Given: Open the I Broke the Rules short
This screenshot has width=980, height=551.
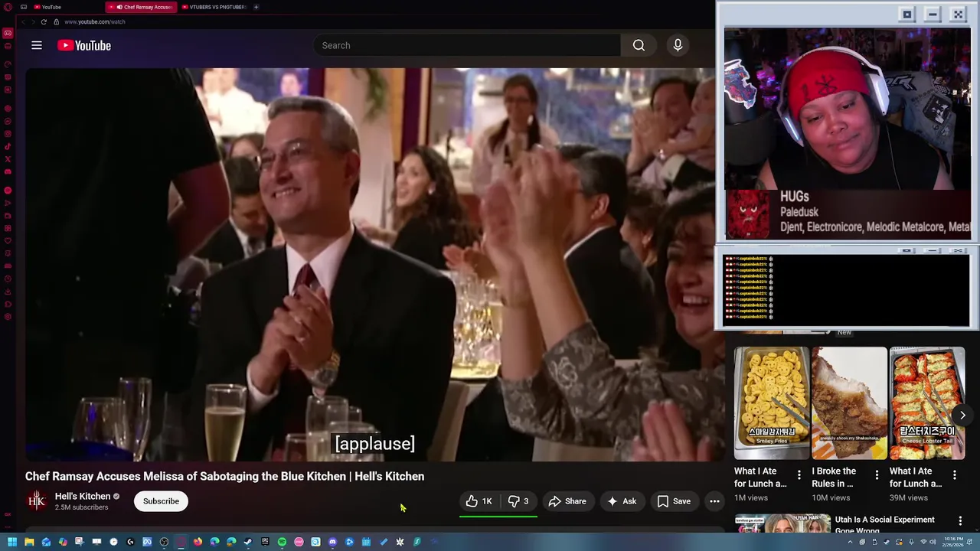Looking at the screenshot, I should point(849,403).
